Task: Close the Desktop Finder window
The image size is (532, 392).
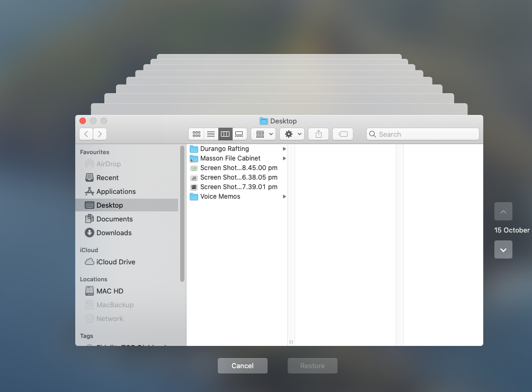Action: (83, 121)
